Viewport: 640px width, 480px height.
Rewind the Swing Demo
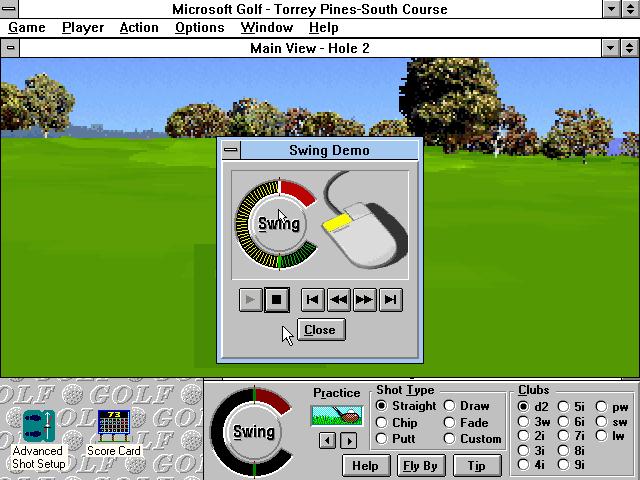tap(339, 300)
